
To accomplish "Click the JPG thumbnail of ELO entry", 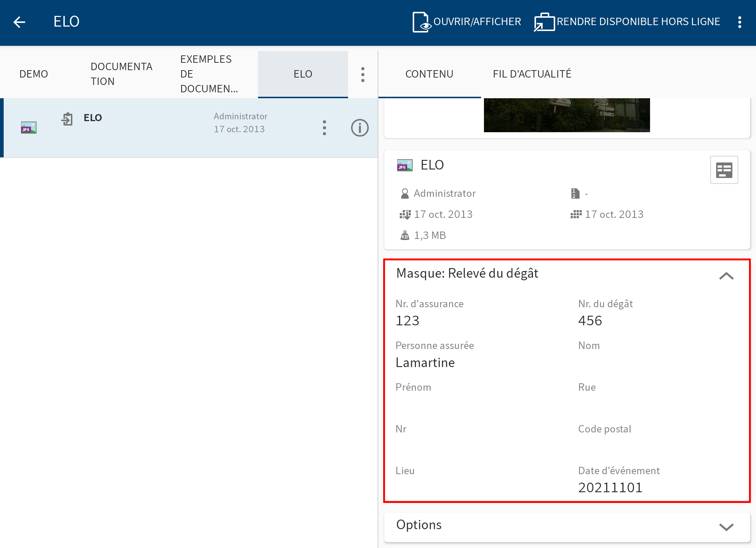I will [x=29, y=128].
